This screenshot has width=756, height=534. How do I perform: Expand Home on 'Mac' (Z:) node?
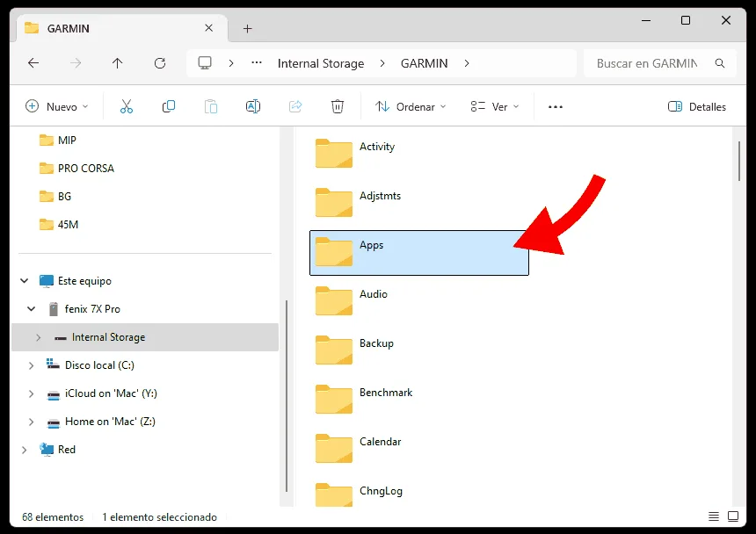32,422
